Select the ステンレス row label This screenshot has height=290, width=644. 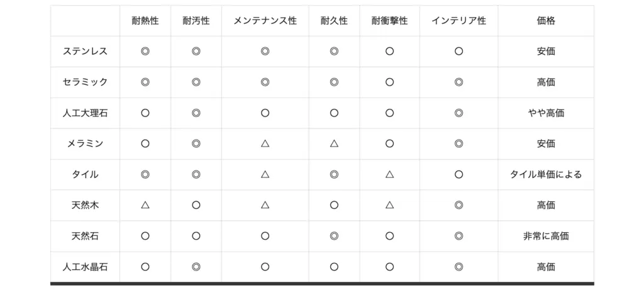coord(85,52)
